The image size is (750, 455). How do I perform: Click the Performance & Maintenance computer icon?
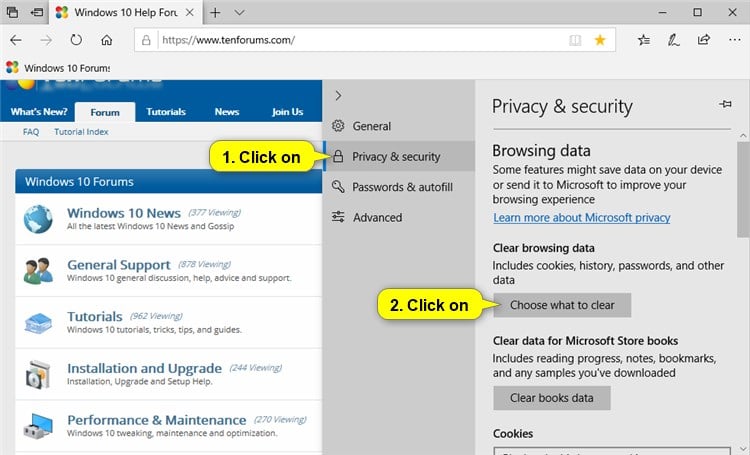[x=38, y=426]
